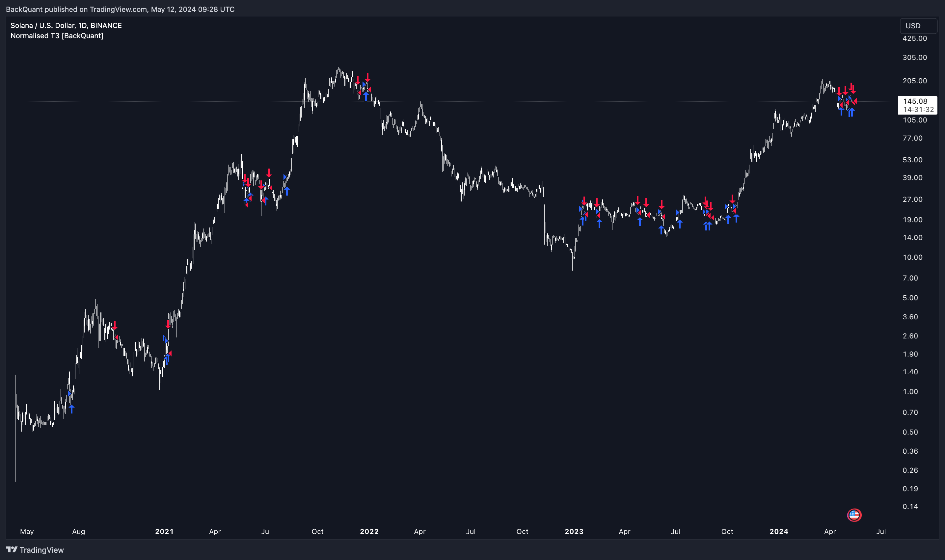
Task: Open the USD currency selector
Action: (918, 26)
